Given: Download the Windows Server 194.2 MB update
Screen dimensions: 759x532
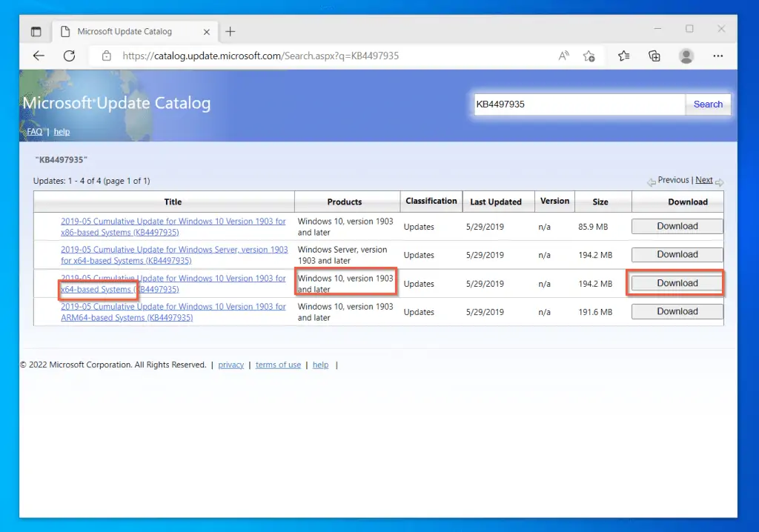Looking at the screenshot, I should (677, 254).
